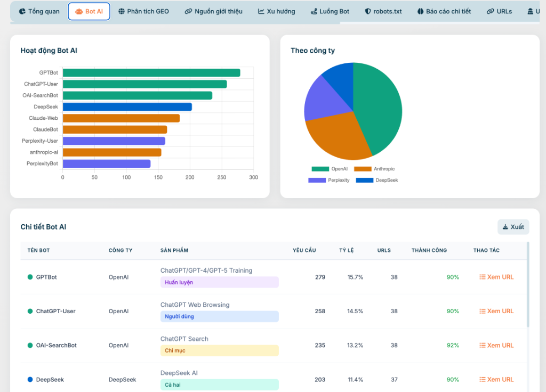
Task: Export the Bot AI details with Xuất
Action: click(x=513, y=227)
